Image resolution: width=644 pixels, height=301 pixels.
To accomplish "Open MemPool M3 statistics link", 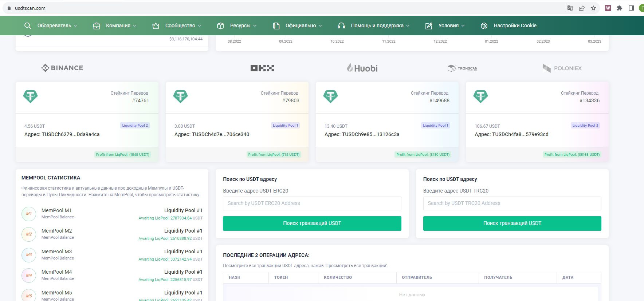I will 56,252.
